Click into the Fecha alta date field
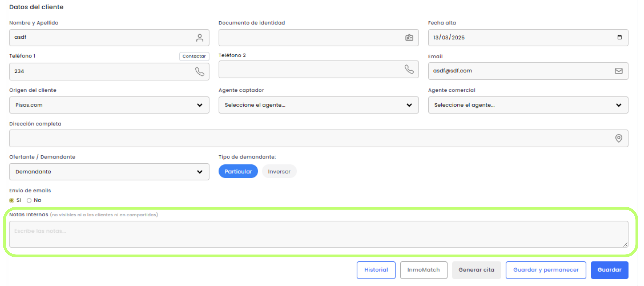 point(528,38)
